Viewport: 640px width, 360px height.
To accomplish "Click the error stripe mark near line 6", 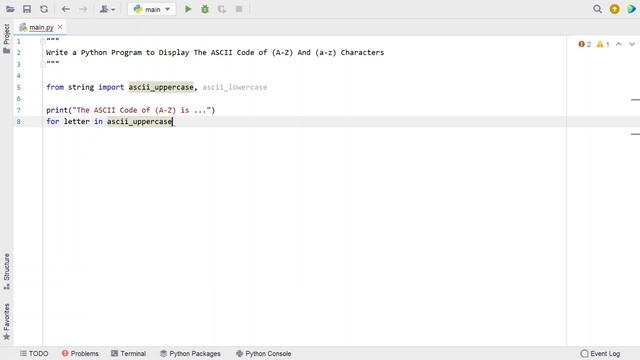I will coord(635,99).
